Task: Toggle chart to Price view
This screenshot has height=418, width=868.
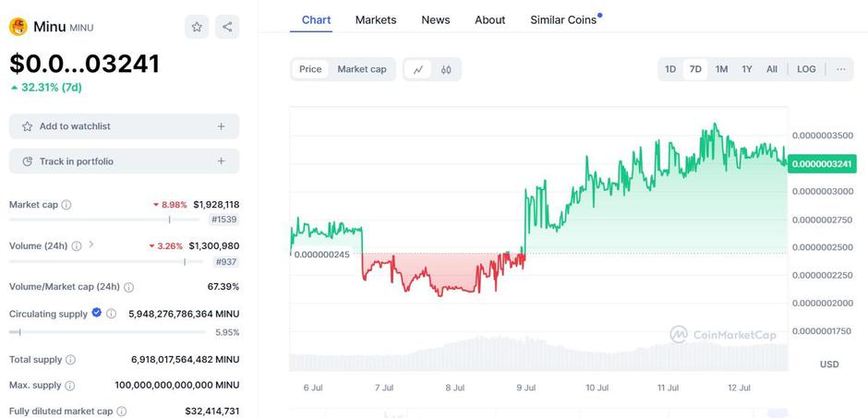Action: pyautogui.click(x=310, y=69)
